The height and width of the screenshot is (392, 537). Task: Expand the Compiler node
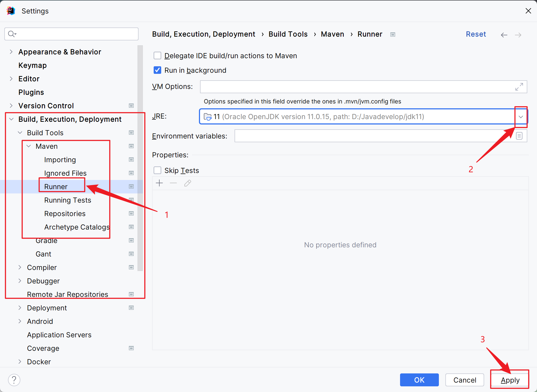[20, 267]
